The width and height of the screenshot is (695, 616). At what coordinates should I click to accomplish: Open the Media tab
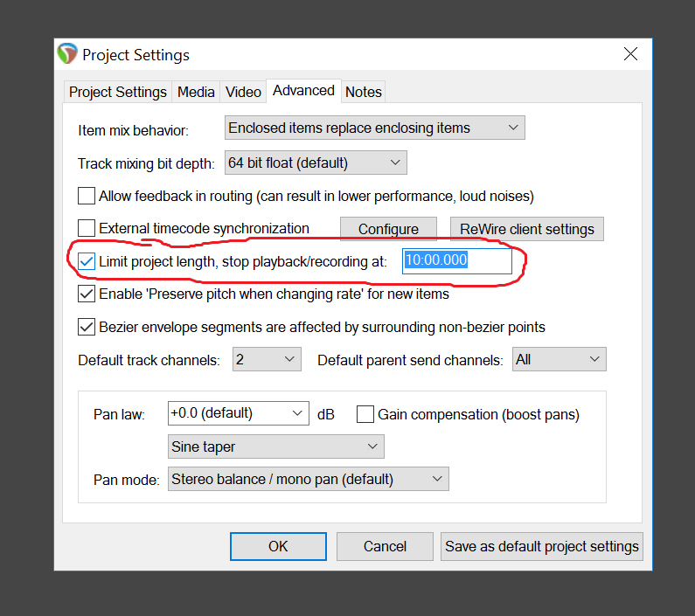[x=196, y=92]
